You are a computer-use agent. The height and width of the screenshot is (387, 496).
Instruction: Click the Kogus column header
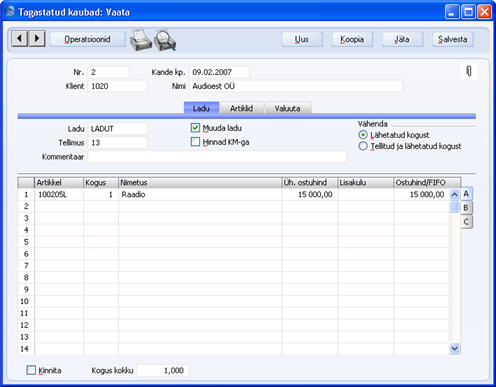coord(101,183)
